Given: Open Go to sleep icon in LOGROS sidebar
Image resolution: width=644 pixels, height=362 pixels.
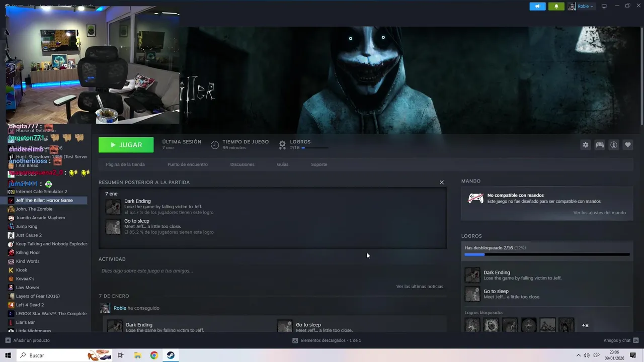Looking at the screenshot, I should coord(472,294).
